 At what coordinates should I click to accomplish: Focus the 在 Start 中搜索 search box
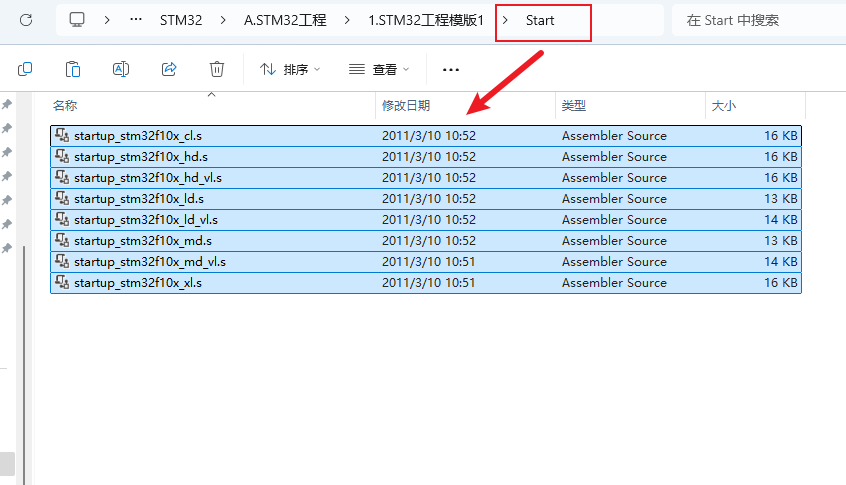coord(759,21)
